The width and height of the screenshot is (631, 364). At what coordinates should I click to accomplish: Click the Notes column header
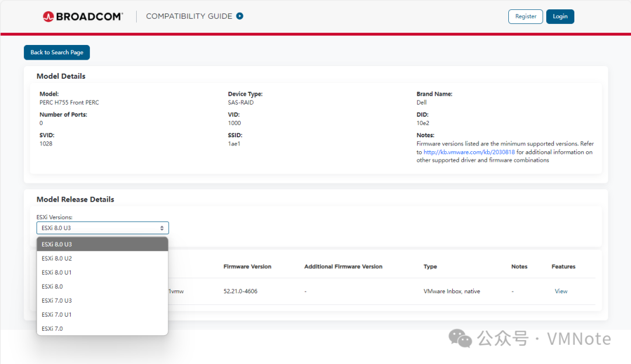pyautogui.click(x=519, y=266)
